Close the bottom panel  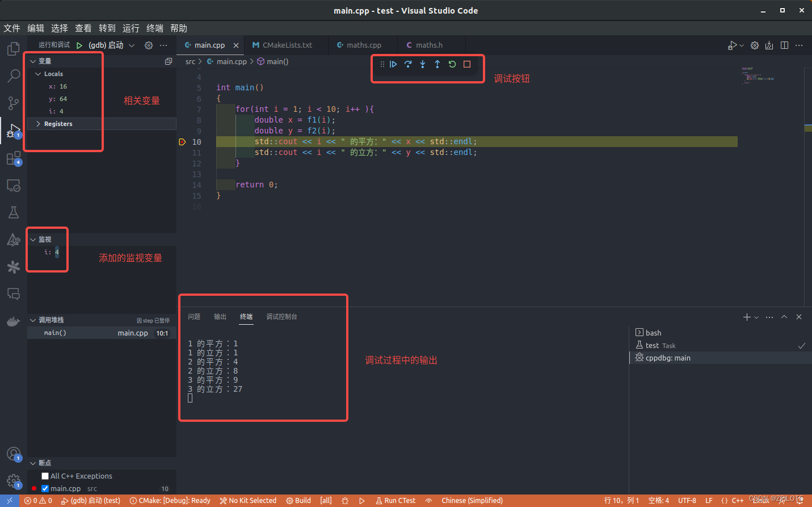[799, 317]
